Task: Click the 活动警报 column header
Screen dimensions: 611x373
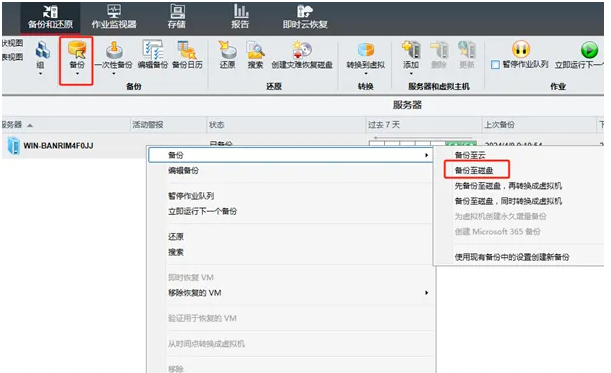Action: coord(168,125)
